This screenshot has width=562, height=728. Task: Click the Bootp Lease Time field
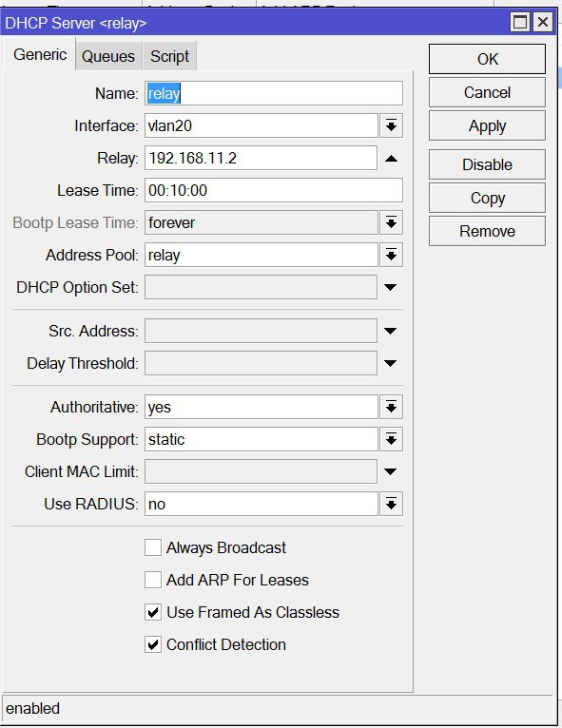coord(261,222)
